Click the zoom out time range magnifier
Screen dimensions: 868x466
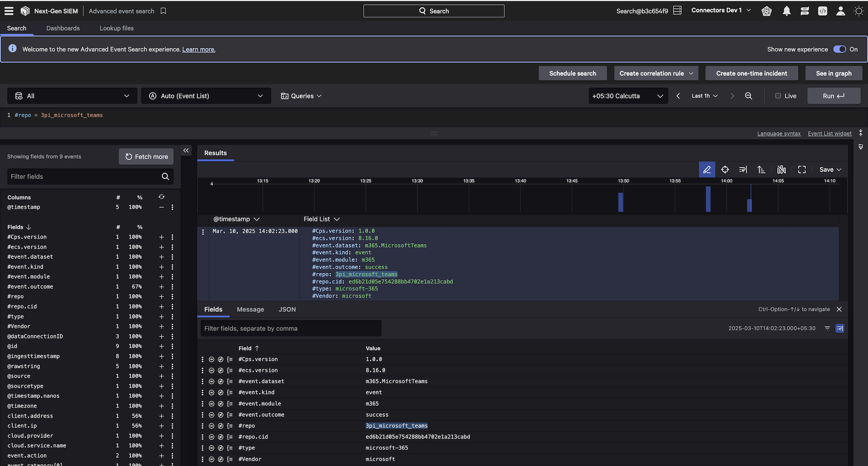pos(749,96)
